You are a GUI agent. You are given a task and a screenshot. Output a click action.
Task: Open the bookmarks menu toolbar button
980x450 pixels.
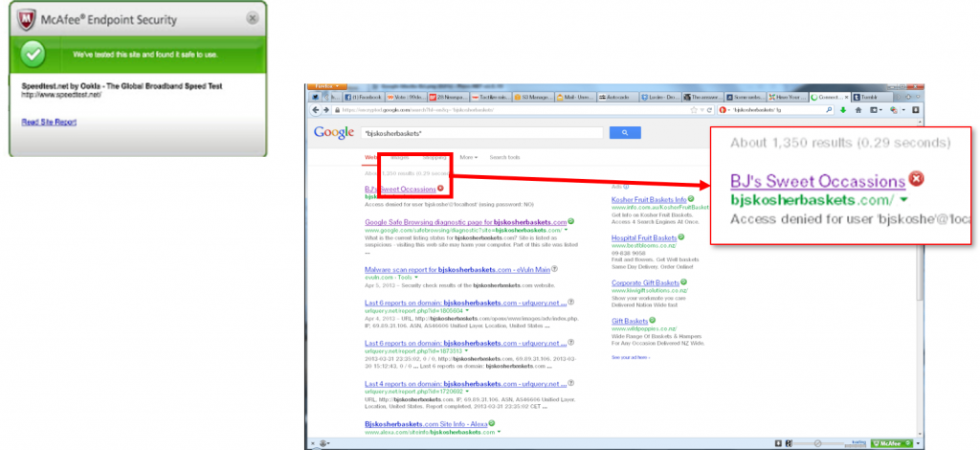(x=875, y=110)
